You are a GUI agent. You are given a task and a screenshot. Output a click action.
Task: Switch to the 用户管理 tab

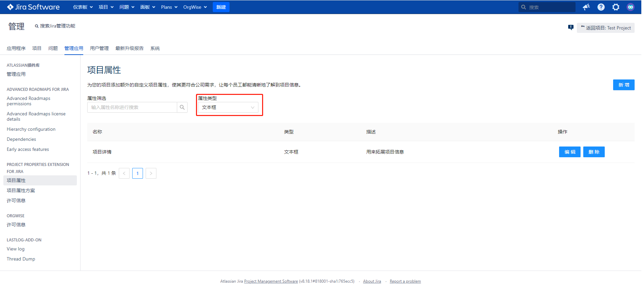tap(99, 48)
